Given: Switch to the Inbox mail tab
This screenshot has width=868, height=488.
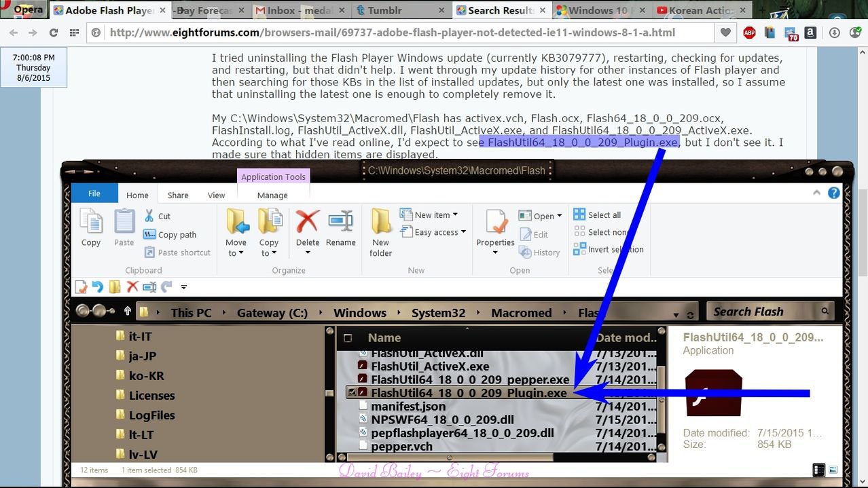Looking at the screenshot, I should click(302, 10).
